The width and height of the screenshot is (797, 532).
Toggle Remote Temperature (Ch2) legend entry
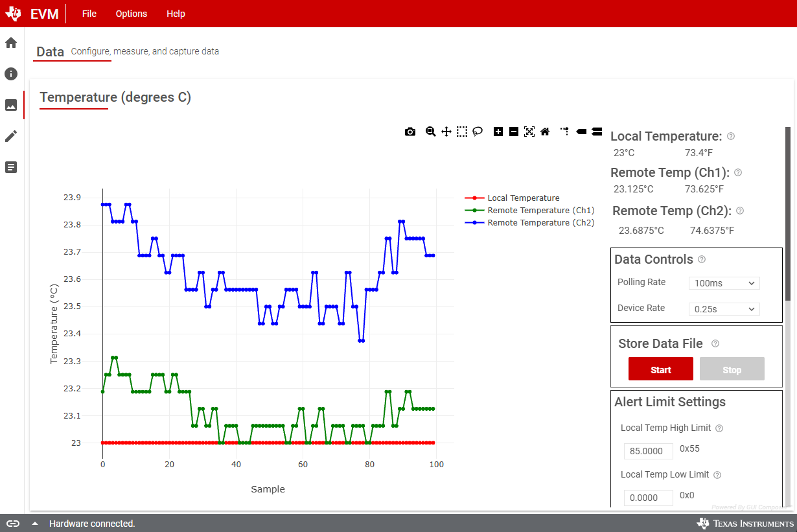pos(540,223)
